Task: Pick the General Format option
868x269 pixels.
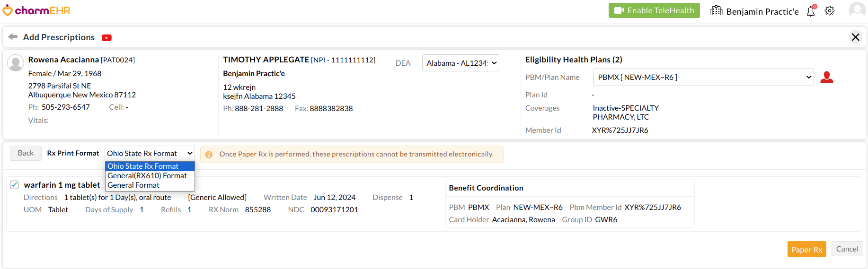Action: click(x=133, y=185)
